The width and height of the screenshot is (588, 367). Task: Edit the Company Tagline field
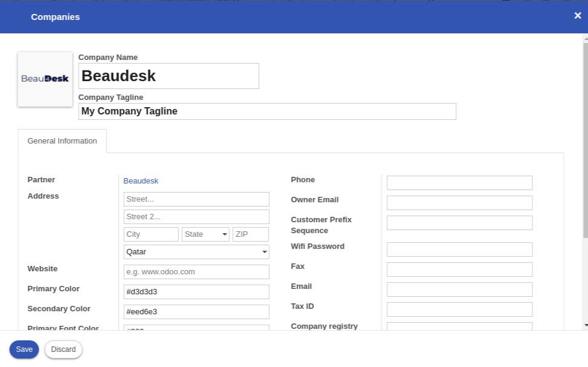(x=267, y=111)
